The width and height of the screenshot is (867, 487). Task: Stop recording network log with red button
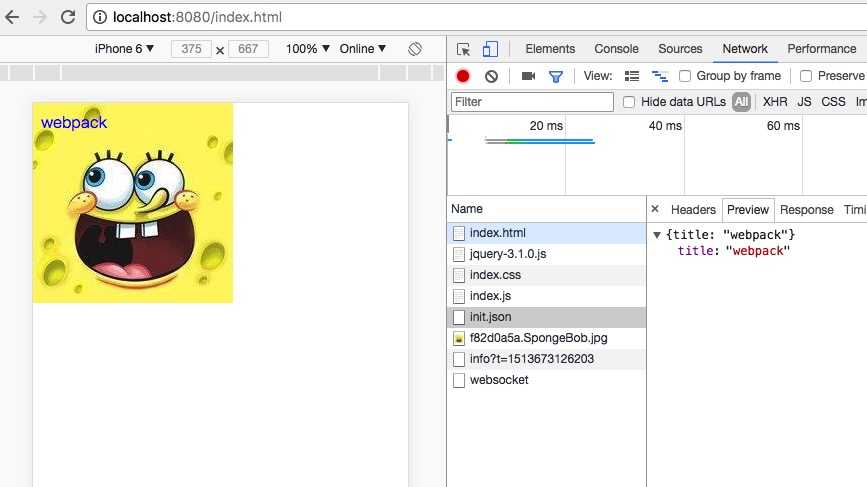point(463,76)
